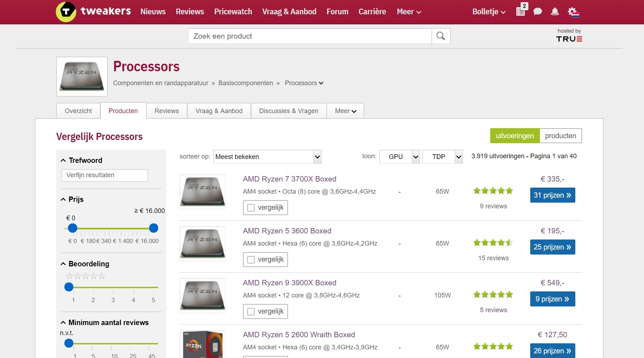
Task: Open the Ryzen 5 3600 product thumbnail
Action: point(203,243)
